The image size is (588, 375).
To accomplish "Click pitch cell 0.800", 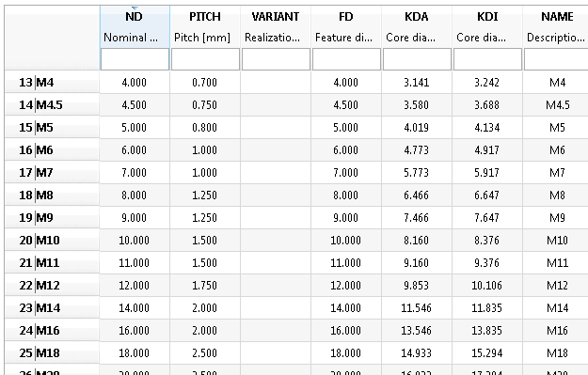I will tap(205, 128).
